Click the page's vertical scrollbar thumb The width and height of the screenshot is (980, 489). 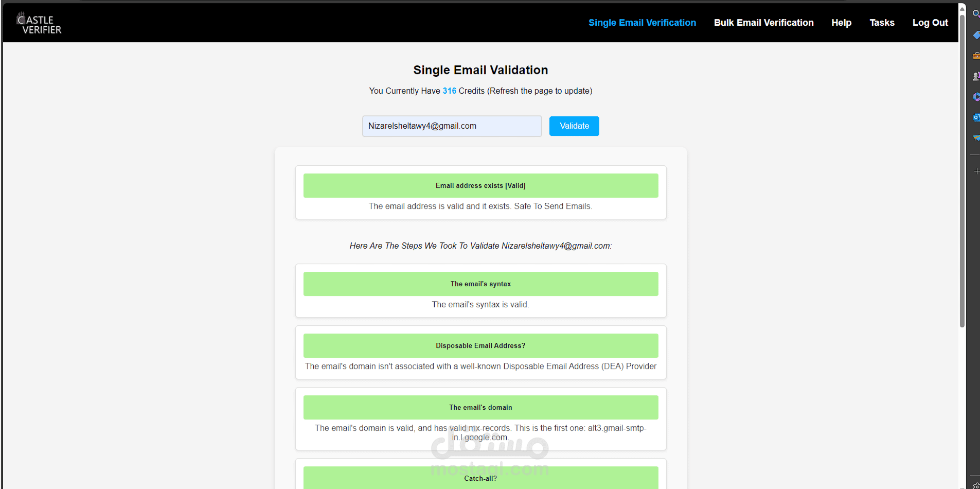pos(962,170)
